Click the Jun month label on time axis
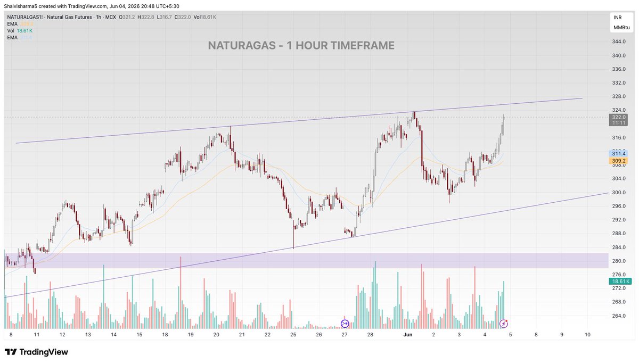Image resolution: width=639 pixels, height=364 pixels. click(408, 335)
